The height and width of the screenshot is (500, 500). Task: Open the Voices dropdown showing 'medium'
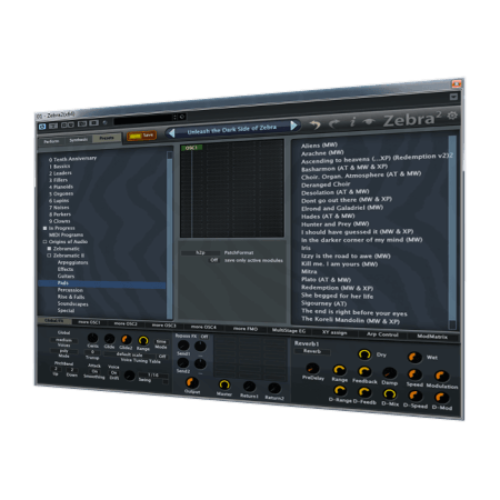[x=64, y=340]
